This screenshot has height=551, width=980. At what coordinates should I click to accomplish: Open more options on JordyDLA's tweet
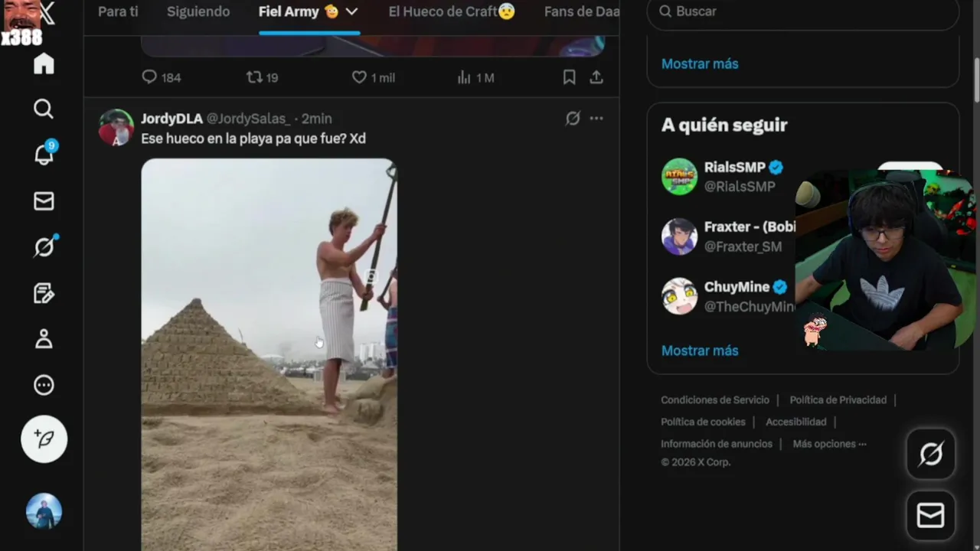point(596,118)
